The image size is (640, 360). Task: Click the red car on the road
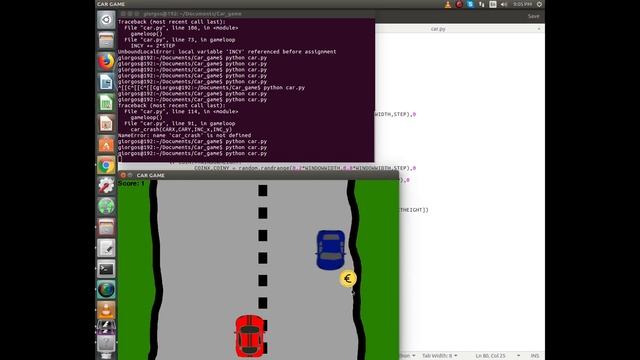(250, 336)
